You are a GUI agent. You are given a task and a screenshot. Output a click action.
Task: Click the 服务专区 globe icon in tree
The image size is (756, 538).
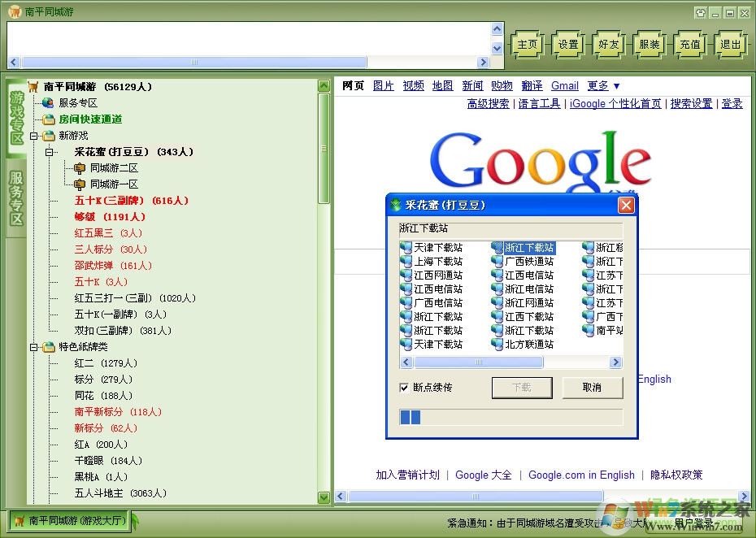(48, 103)
